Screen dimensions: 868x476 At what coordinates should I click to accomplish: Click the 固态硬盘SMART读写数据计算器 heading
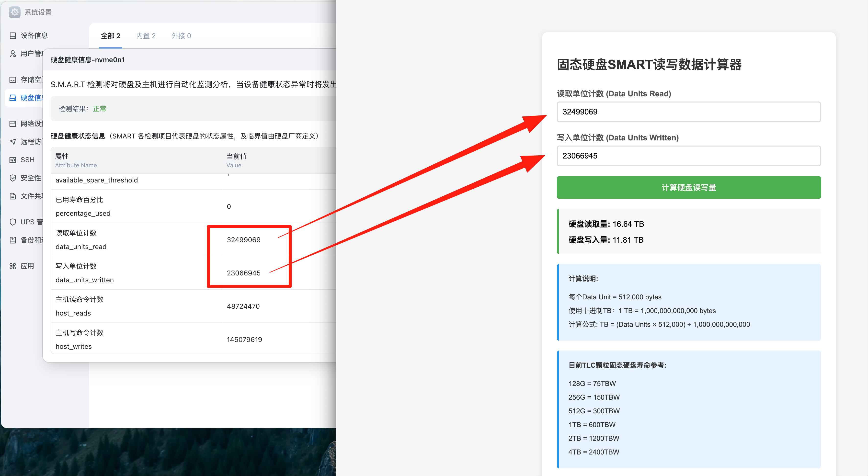point(649,64)
